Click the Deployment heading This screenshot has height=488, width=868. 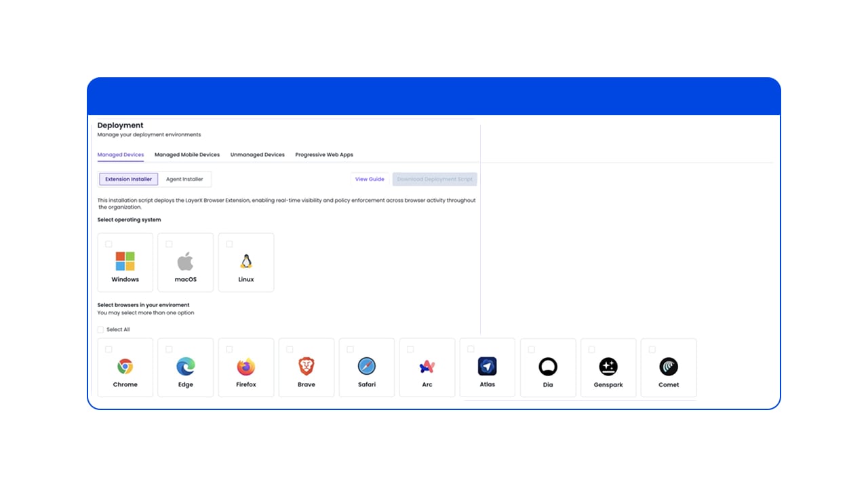tap(121, 125)
